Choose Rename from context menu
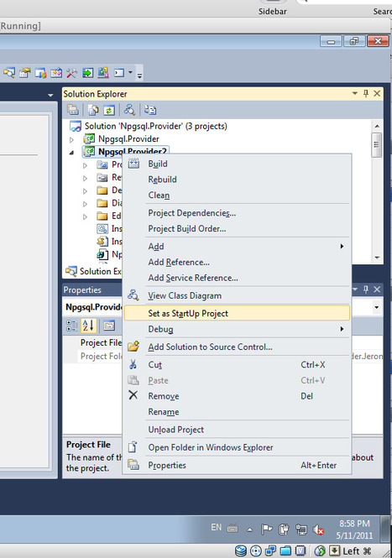 click(237, 412)
